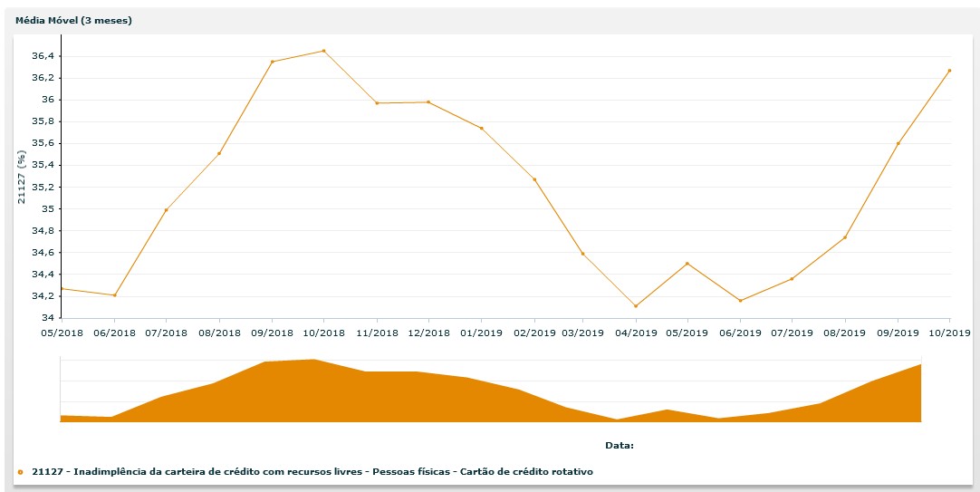Viewport: 980px width, 492px height.
Task: Select the data point for 09/2018
Action: [272, 62]
